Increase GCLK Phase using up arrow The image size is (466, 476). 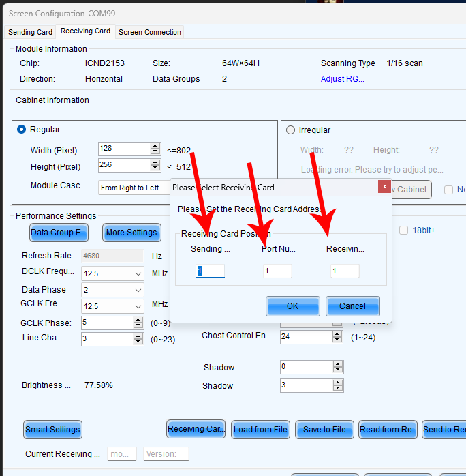(x=138, y=320)
